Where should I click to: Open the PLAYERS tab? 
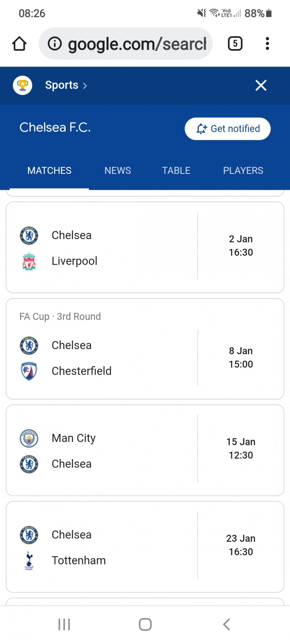coord(243,170)
